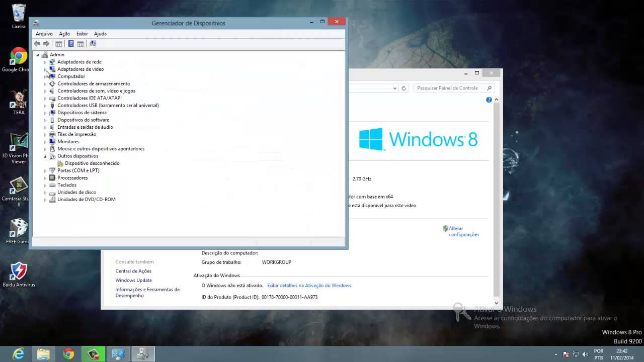Open Central de Ações link
The image size is (644, 362).
[133, 271]
